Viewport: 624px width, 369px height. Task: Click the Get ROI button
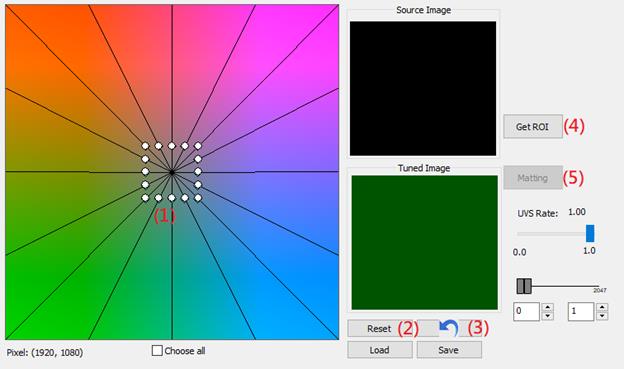(x=533, y=127)
